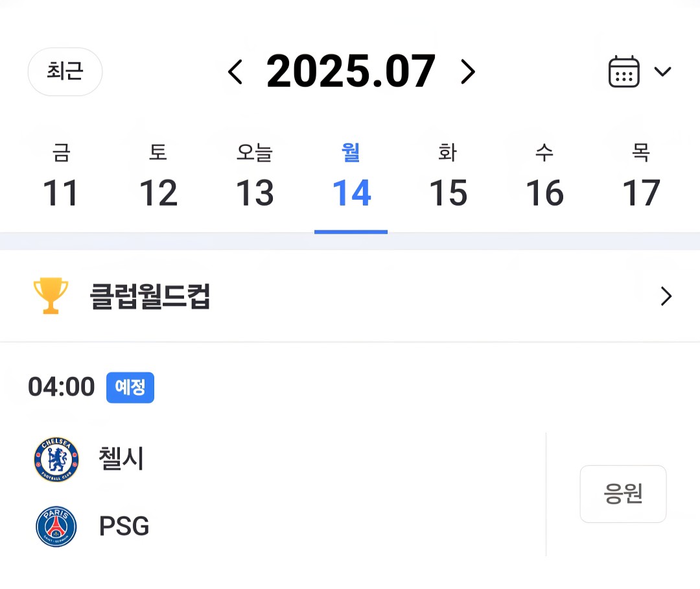The height and width of the screenshot is (589, 700).
Task: Select Thursday 17 date tab
Action: pos(641,178)
